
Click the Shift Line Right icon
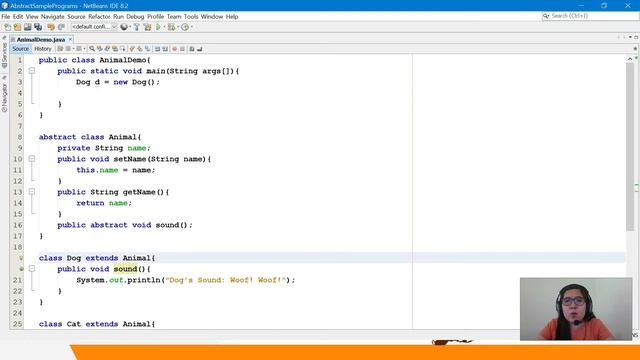[x=165, y=49]
